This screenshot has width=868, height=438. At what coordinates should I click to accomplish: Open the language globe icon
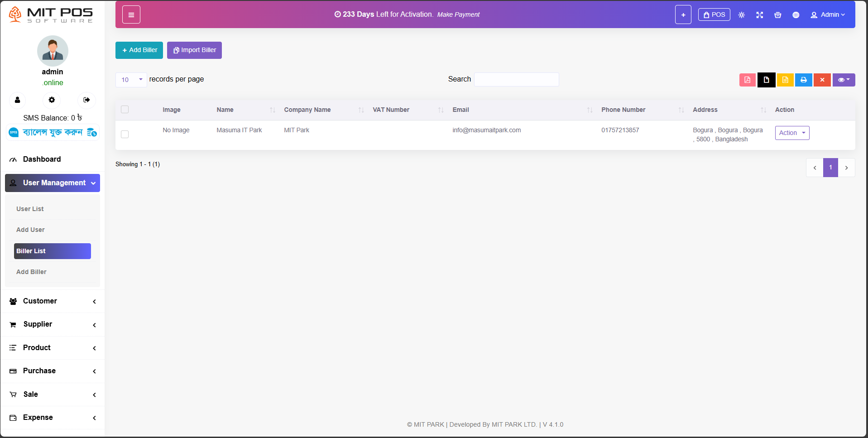(796, 15)
